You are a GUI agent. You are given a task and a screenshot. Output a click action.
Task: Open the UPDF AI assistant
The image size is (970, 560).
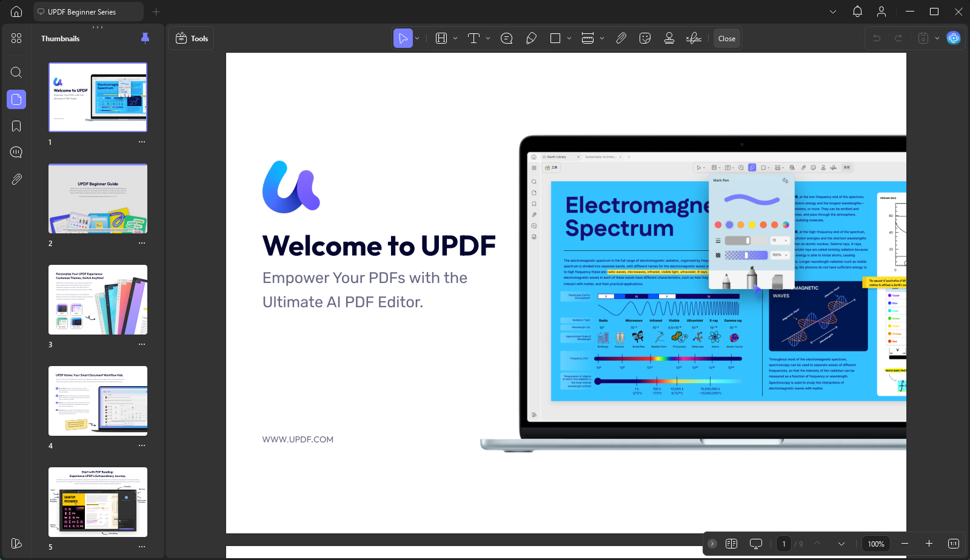[954, 38]
